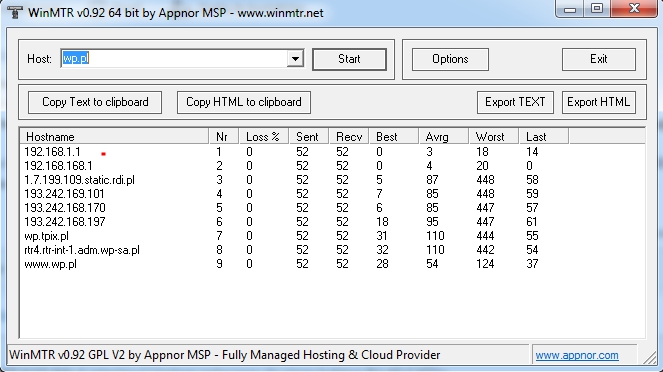The image size is (663, 372).
Task: Click Best value 31 in wp.tpix.pl row
Action: click(382, 236)
